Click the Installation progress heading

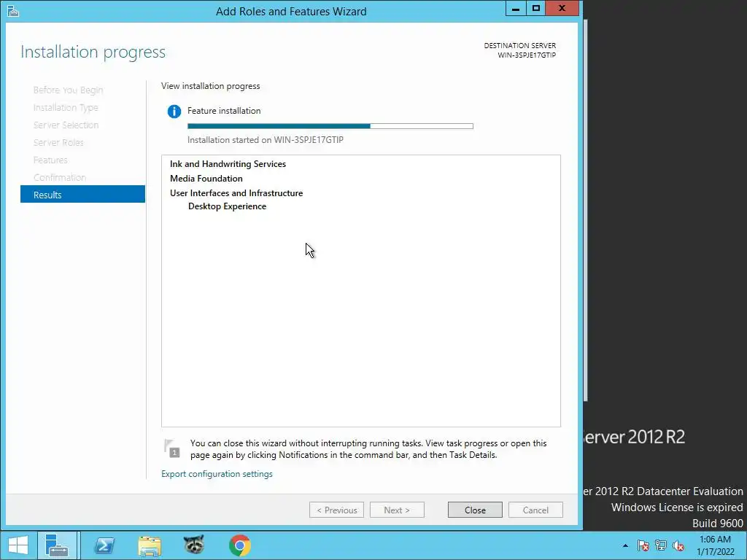(x=93, y=52)
